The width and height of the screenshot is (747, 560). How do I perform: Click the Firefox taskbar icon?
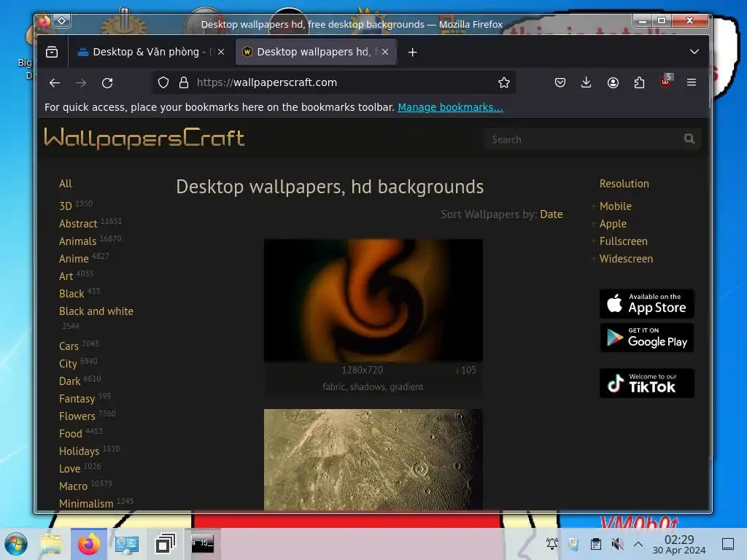[x=88, y=544]
